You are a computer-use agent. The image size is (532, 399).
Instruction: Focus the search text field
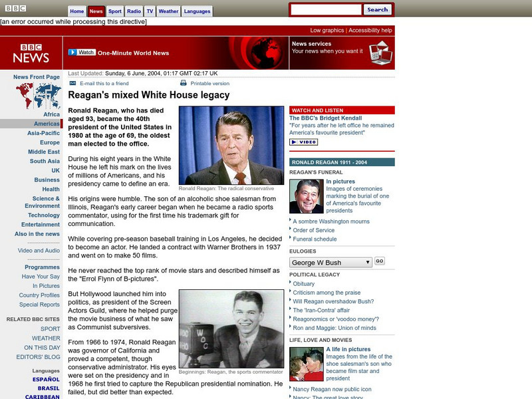(326, 9)
